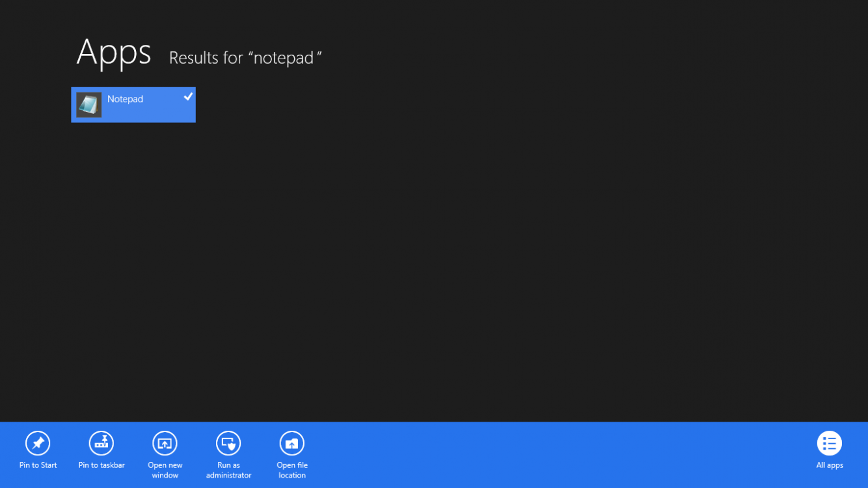
Task: Click the Notepad name text in tile
Action: tap(125, 99)
